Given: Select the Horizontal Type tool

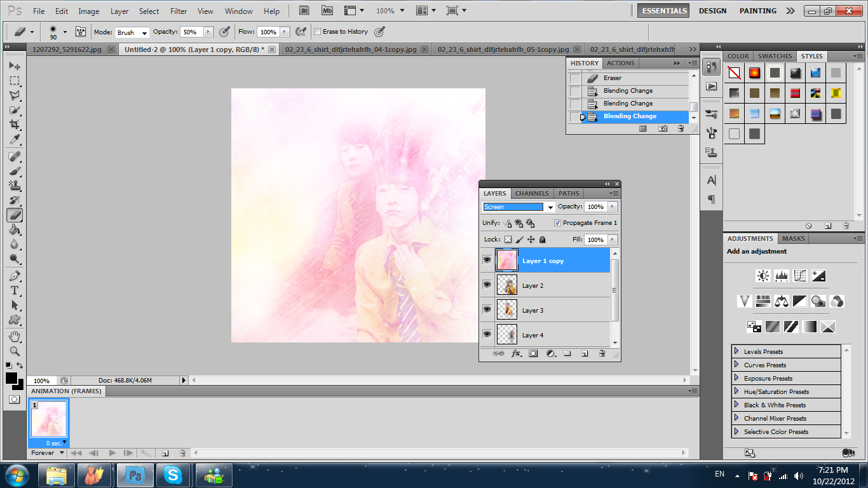Looking at the screenshot, I should coord(15,290).
